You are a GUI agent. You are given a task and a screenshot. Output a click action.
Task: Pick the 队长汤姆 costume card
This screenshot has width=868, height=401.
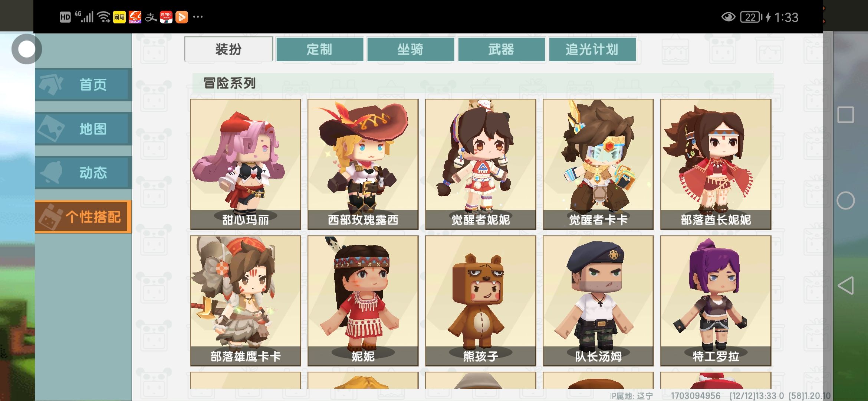click(598, 301)
